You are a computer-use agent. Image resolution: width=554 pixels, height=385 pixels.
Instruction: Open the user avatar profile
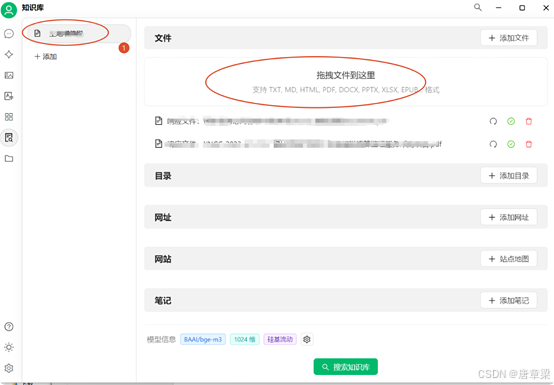click(9, 10)
